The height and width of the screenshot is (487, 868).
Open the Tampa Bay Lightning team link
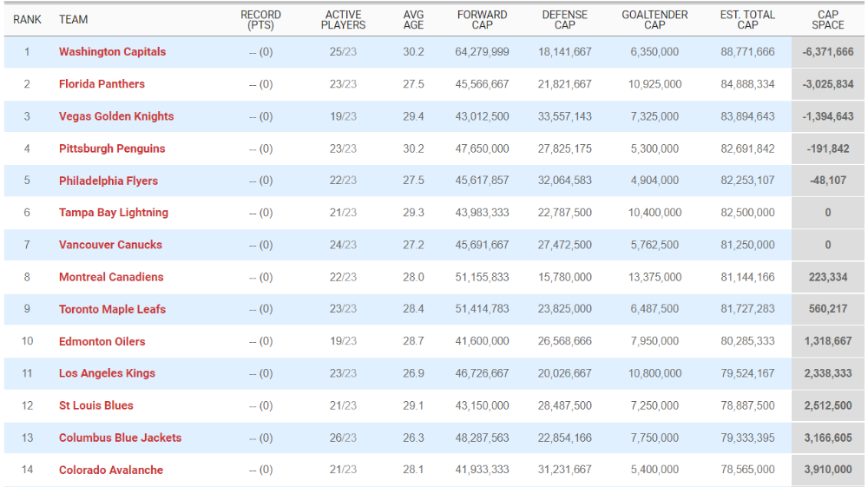tap(114, 213)
